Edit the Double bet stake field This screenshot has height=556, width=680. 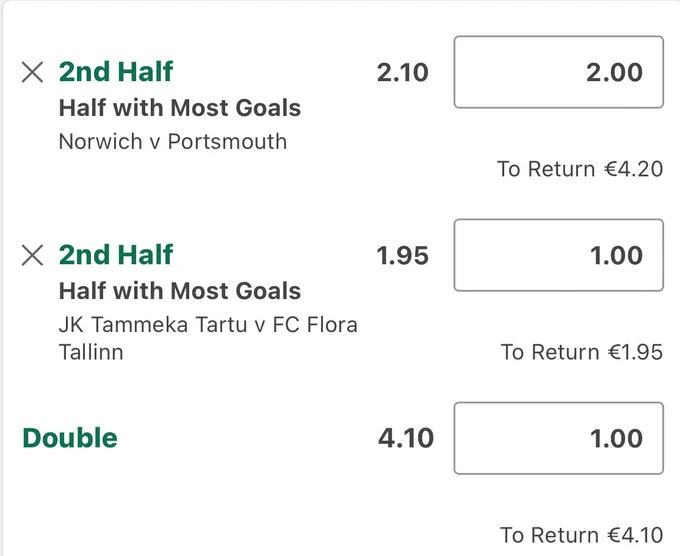[559, 438]
